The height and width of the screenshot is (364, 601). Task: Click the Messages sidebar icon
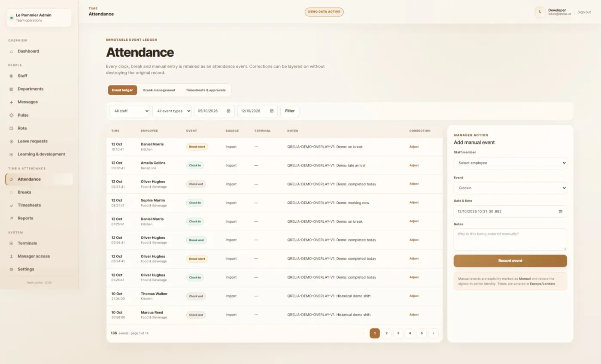[11, 102]
